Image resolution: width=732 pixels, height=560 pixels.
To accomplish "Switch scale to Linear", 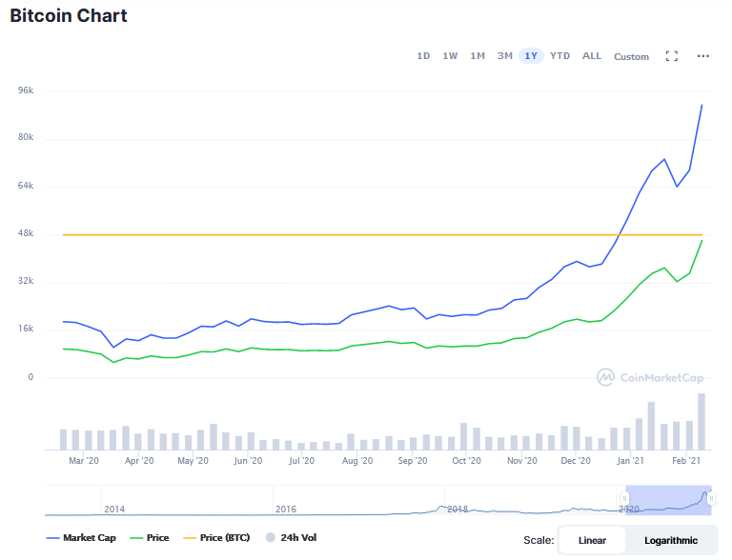I will click(592, 540).
